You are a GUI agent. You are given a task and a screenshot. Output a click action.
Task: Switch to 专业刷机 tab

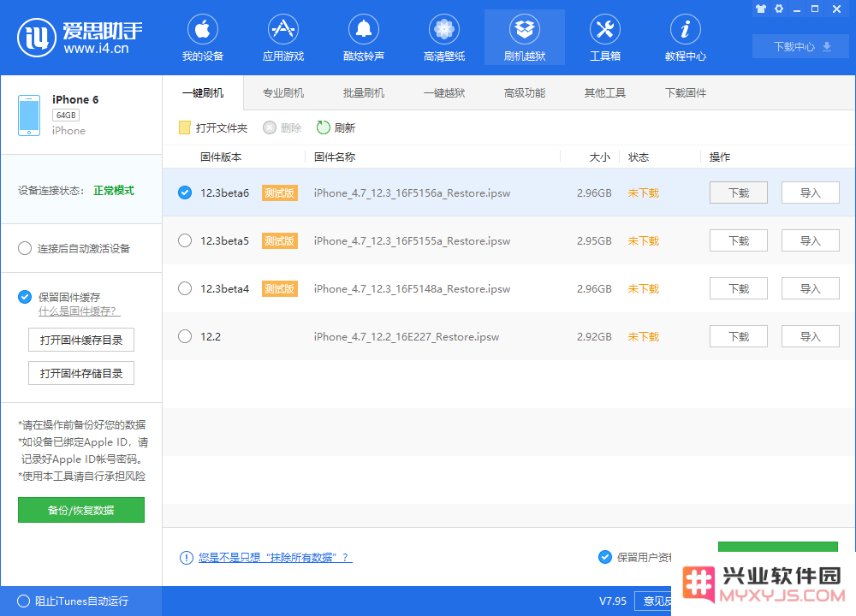coord(283,92)
